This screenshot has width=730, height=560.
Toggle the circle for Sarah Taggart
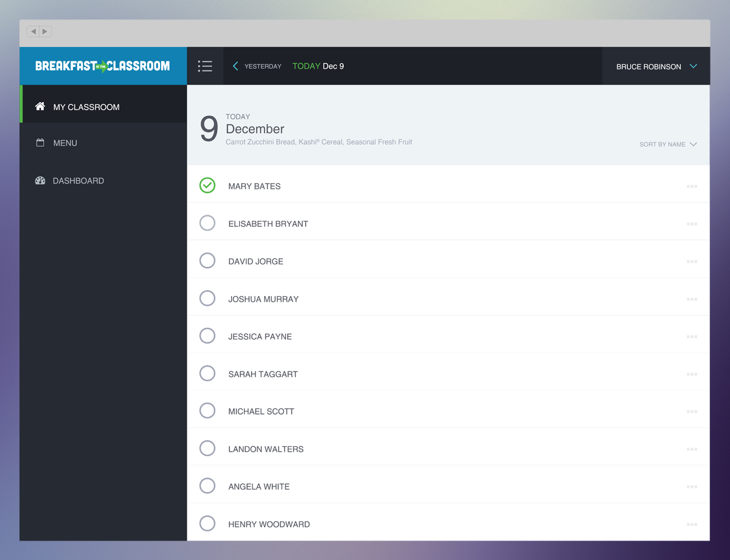pos(207,373)
